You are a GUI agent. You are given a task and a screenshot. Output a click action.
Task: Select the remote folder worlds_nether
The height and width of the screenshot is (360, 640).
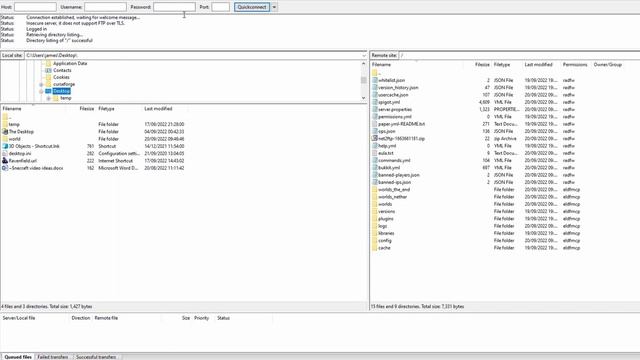392,197
